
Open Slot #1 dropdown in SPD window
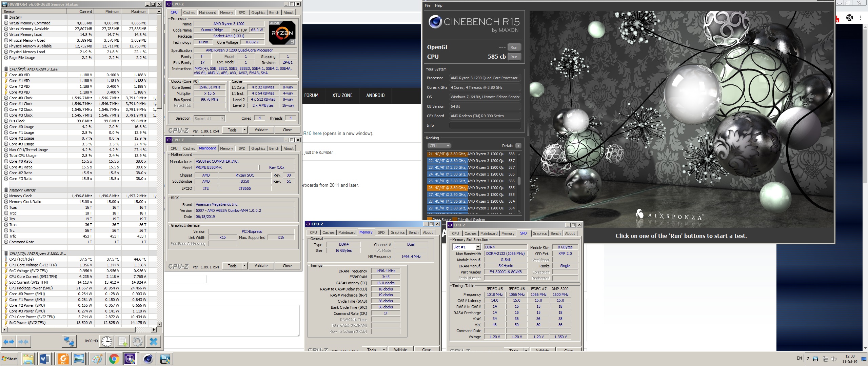pyautogui.click(x=478, y=247)
